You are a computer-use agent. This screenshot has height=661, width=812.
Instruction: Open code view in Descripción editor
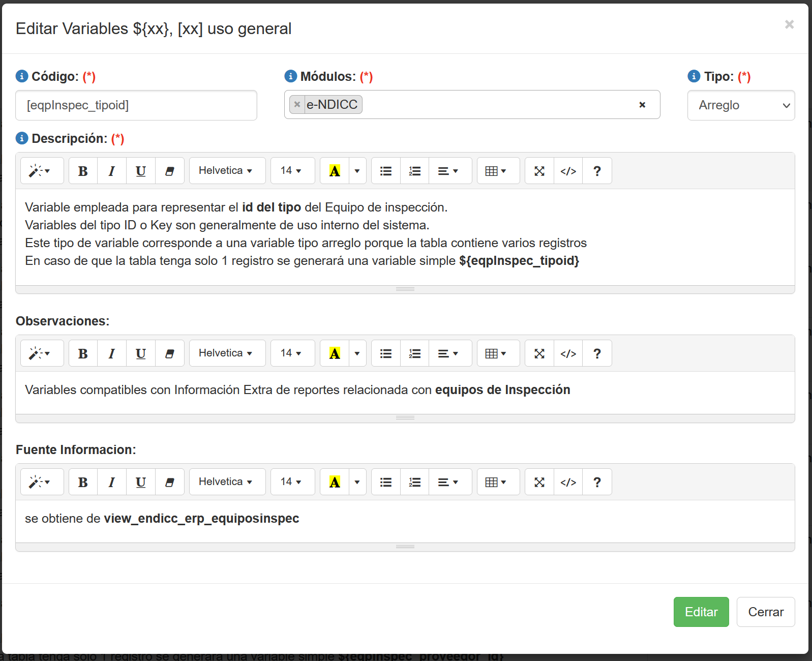[x=568, y=171]
